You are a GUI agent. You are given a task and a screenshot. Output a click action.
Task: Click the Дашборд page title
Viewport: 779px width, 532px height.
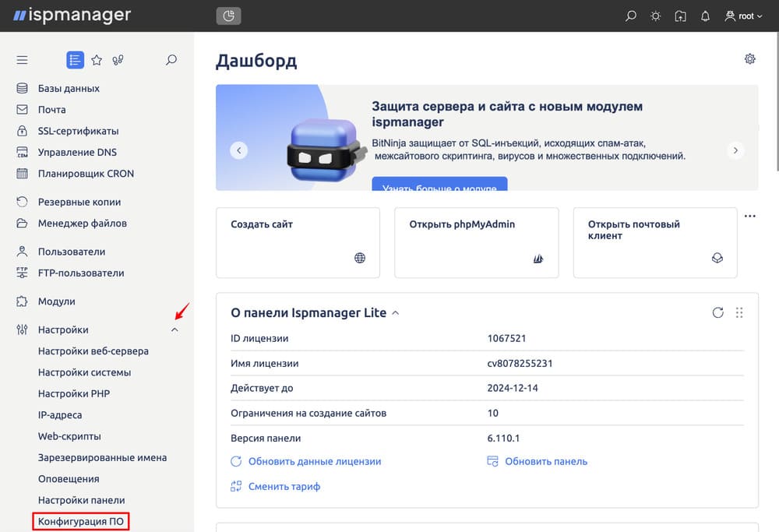pyautogui.click(x=256, y=61)
